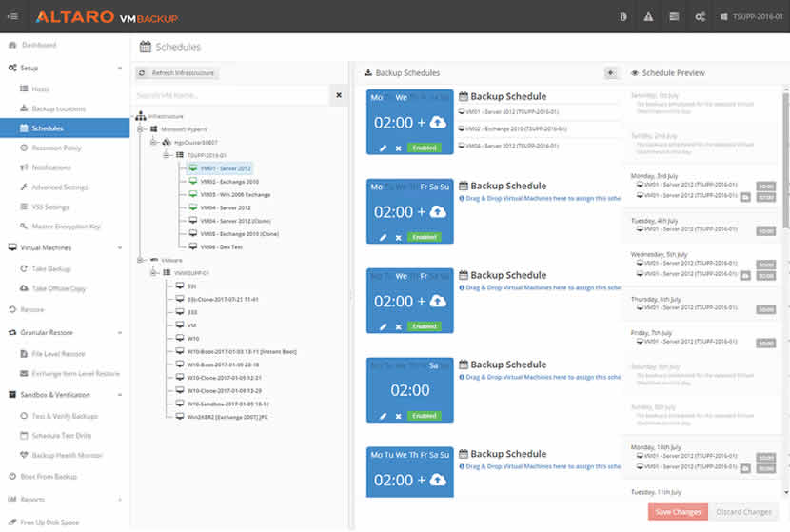
Task: Edit the Saturday-only schedule pencil icon
Action: click(384, 416)
